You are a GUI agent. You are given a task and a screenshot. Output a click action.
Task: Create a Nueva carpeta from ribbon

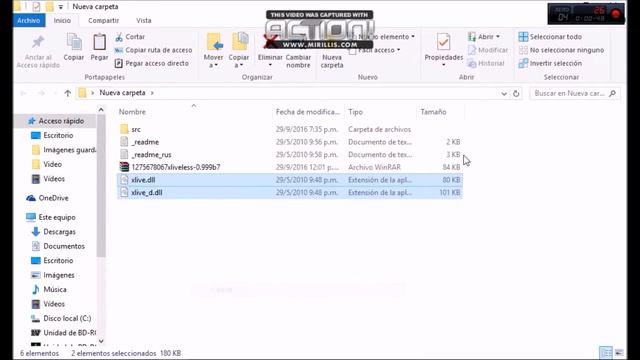[332, 61]
